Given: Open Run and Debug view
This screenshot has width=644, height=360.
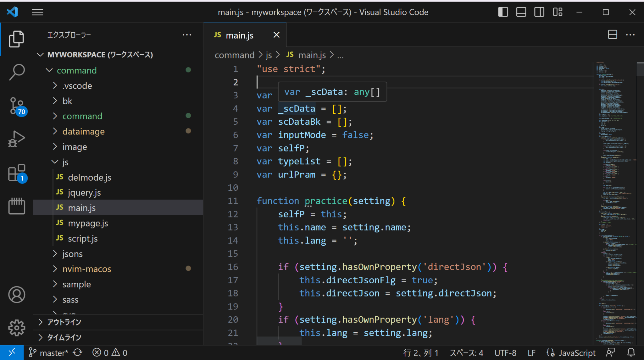Looking at the screenshot, I should click(x=17, y=139).
